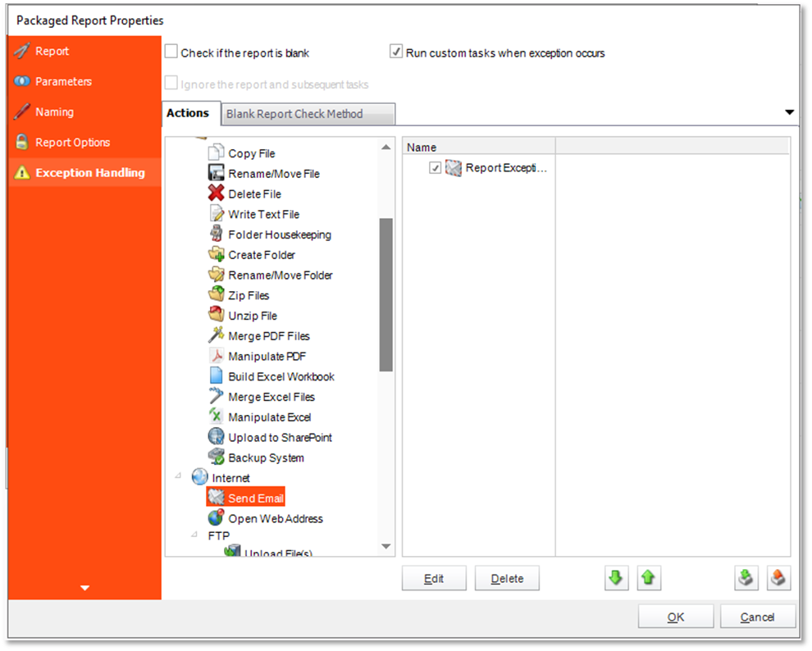Click the actions list scroll-up arrow
812x651 pixels.
pos(385,148)
